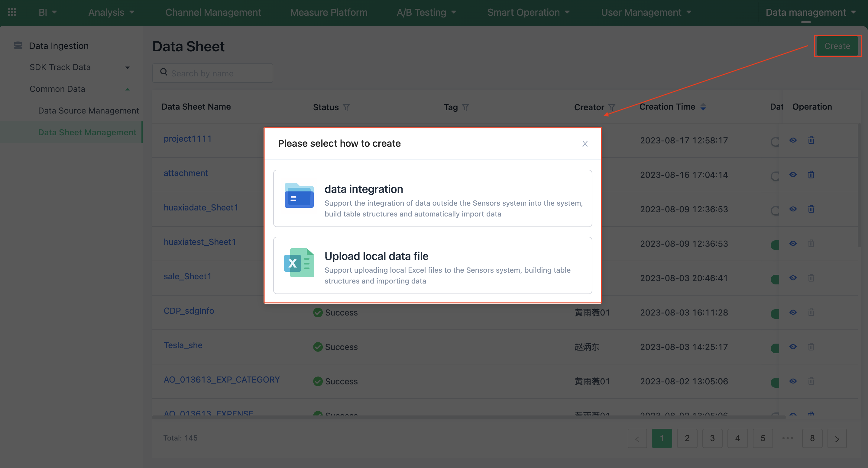Click the Data Ingestion database icon

pyautogui.click(x=18, y=45)
